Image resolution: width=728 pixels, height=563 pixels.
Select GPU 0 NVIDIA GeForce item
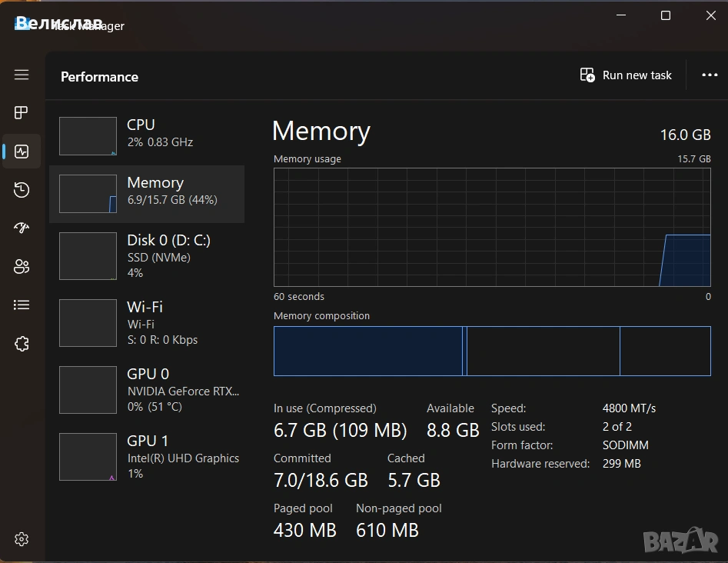(x=147, y=390)
